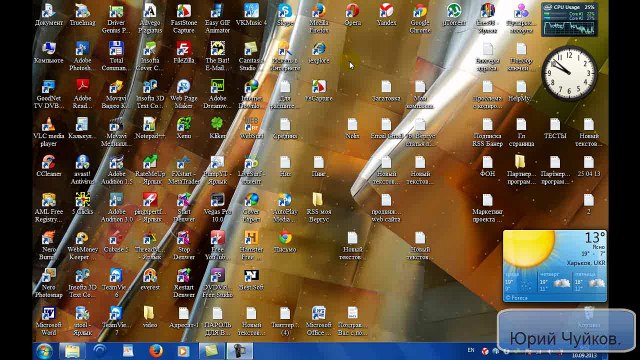
Task: Open Windows Explorer from the taskbar
Action: [72, 351]
